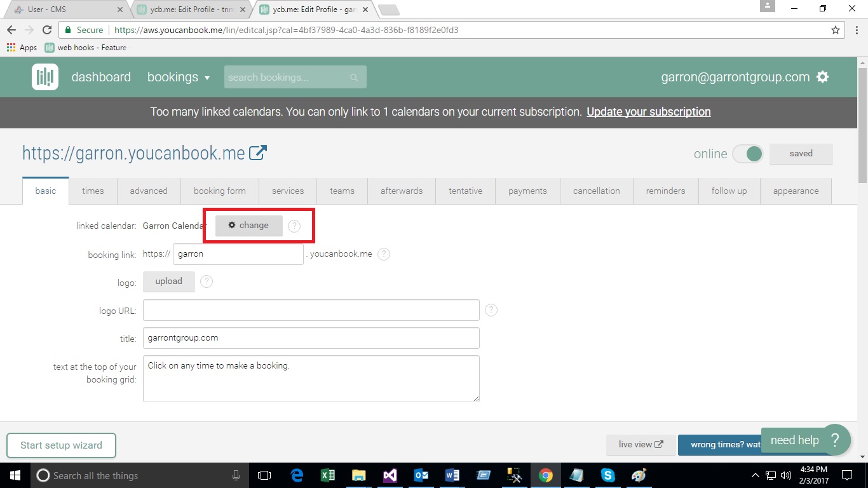The width and height of the screenshot is (868, 488).
Task: Open booking page via external link icon
Action: (257, 153)
